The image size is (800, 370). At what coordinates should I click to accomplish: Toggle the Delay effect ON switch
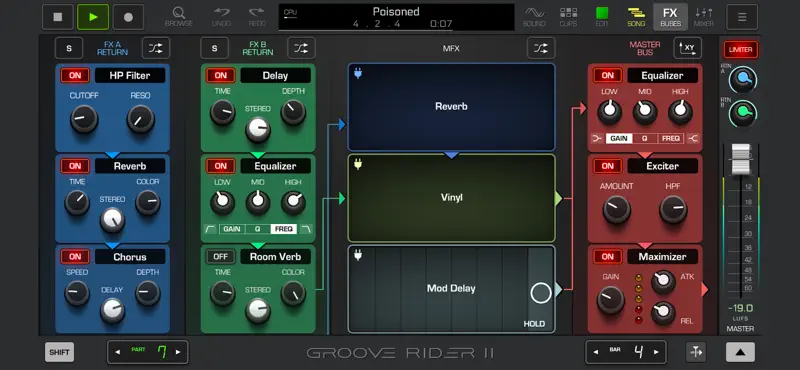(220, 76)
